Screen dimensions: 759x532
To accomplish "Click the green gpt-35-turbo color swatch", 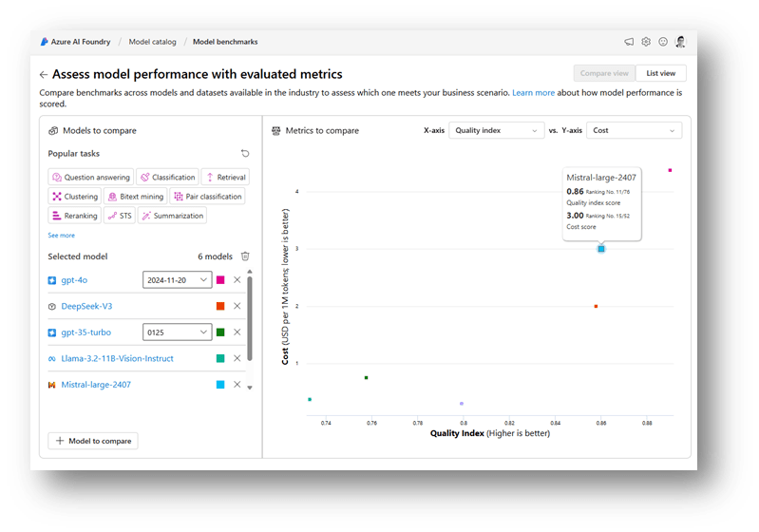I will tap(220, 332).
